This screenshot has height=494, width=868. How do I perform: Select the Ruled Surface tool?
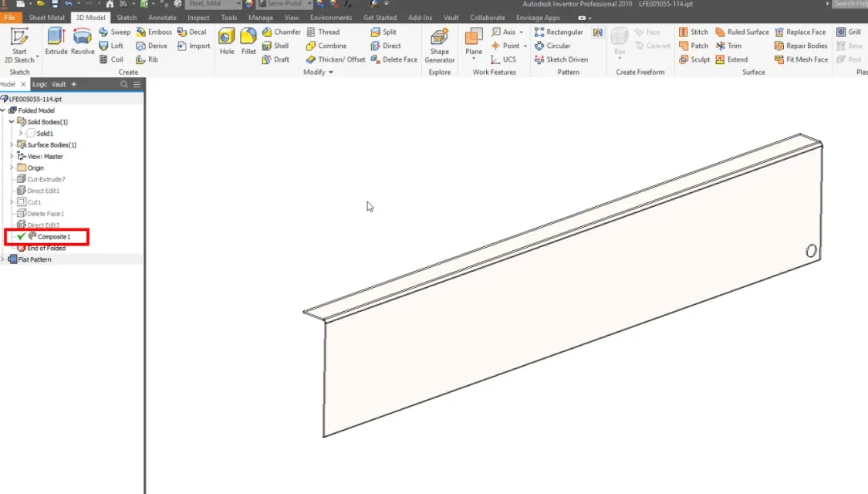pos(742,32)
